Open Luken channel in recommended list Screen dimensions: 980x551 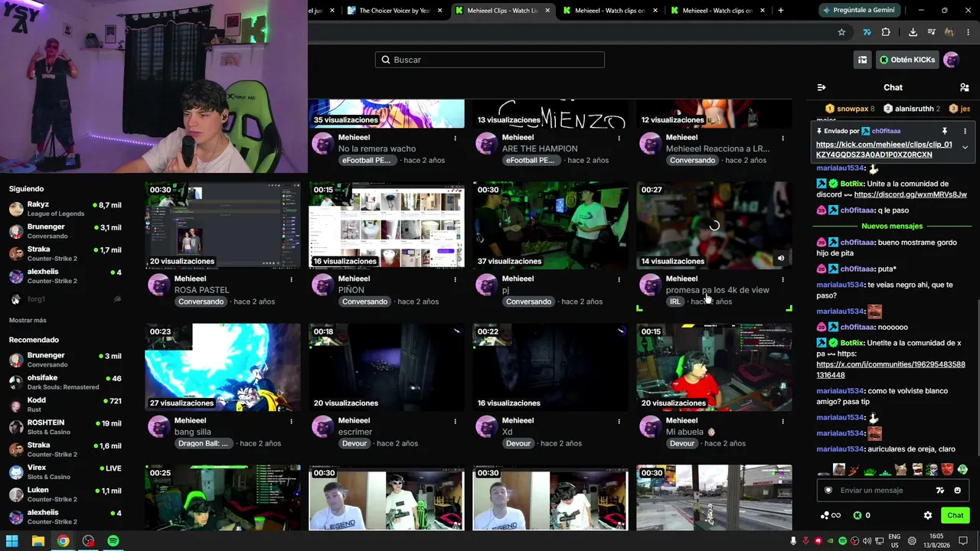point(66,494)
